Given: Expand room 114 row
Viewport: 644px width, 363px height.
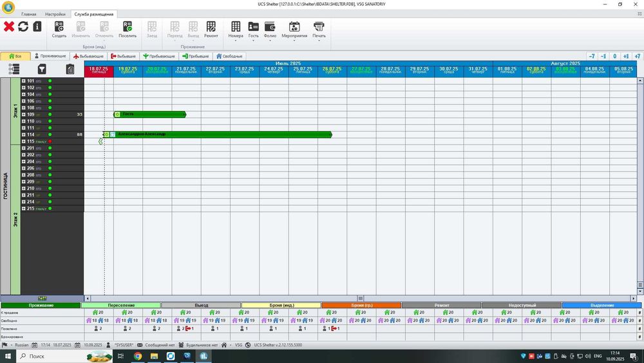Looking at the screenshot, I should pos(24,134).
